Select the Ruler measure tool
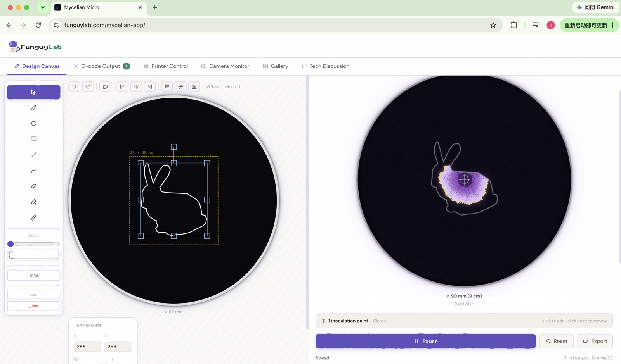 click(34, 217)
